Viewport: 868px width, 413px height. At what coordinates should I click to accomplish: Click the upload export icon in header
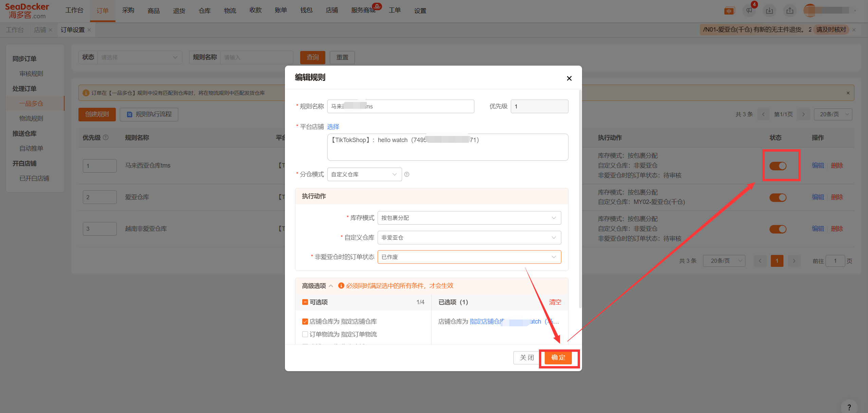tap(790, 11)
